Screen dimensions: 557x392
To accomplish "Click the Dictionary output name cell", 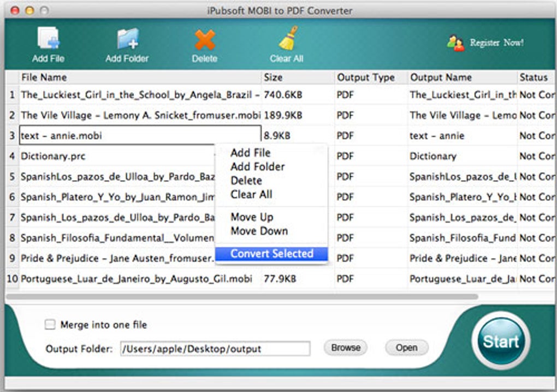I will pyautogui.click(x=432, y=156).
